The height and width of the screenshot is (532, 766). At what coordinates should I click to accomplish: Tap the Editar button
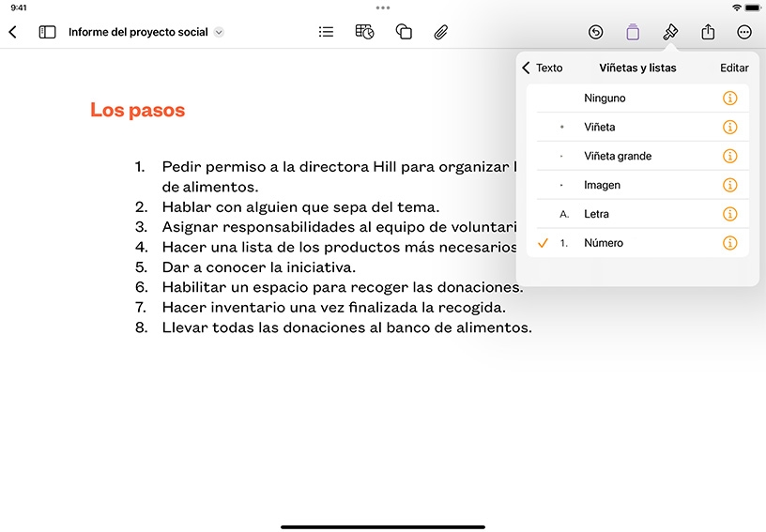coord(734,68)
